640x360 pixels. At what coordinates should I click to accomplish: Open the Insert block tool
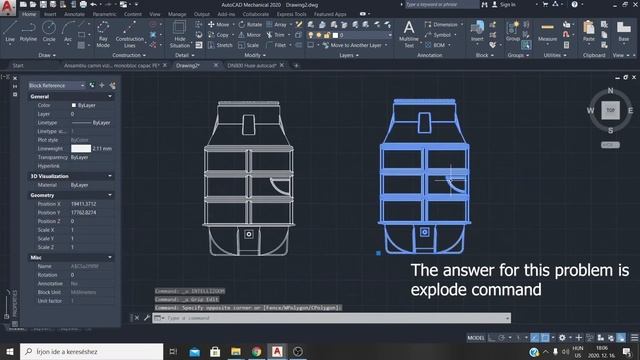(x=477, y=32)
